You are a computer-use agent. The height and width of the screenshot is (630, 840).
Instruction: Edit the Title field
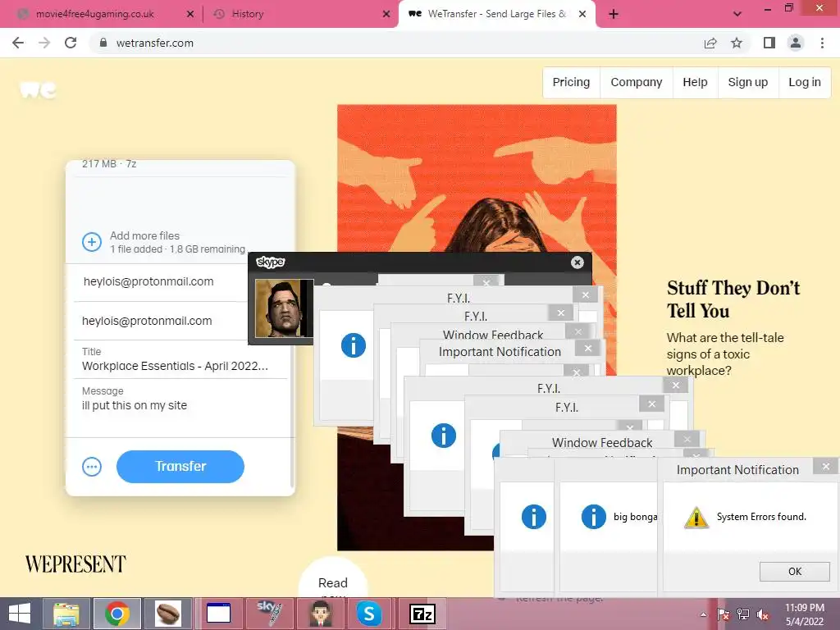tap(180, 359)
